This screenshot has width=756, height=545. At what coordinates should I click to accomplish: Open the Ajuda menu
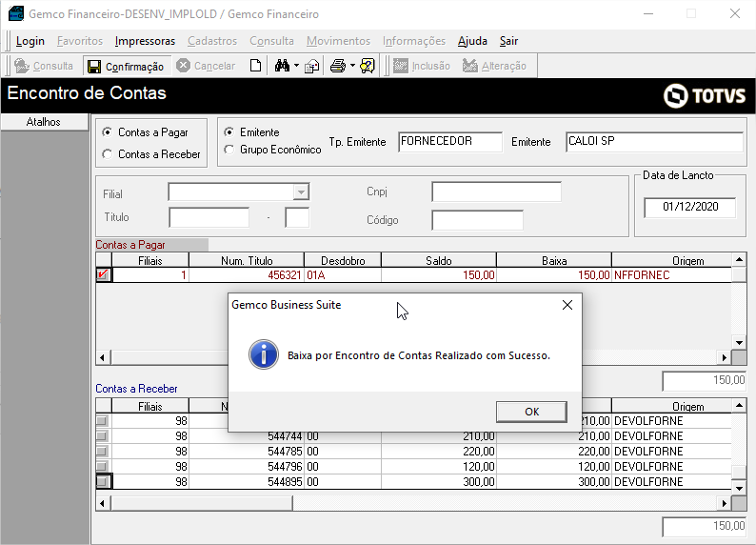(472, 41)
